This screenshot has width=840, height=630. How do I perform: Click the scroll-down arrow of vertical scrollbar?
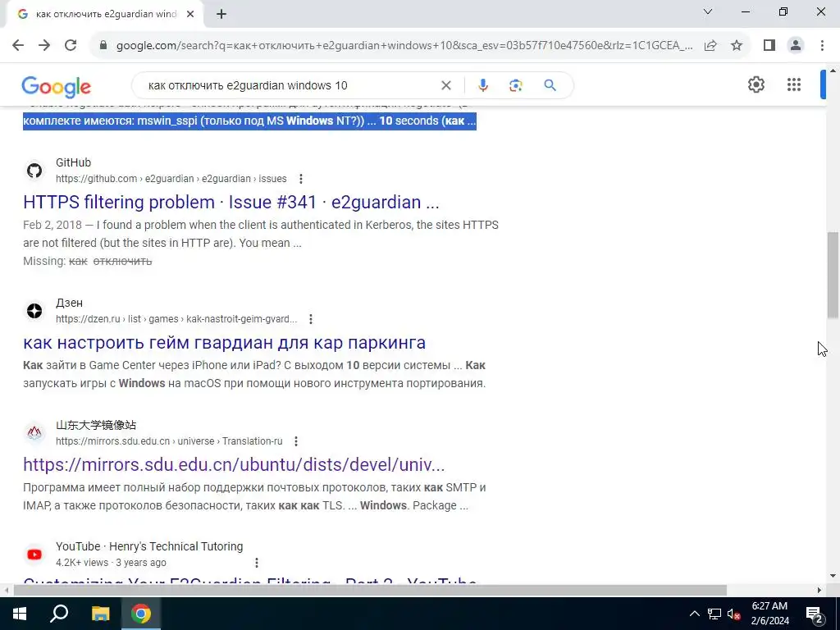pos(833,576)
